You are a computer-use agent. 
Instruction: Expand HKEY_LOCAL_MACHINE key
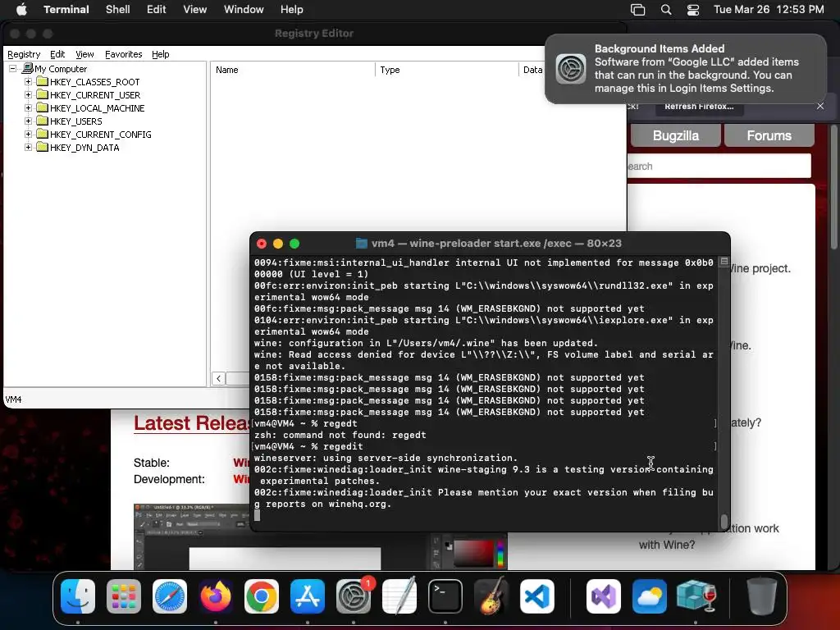click(29, 107)
